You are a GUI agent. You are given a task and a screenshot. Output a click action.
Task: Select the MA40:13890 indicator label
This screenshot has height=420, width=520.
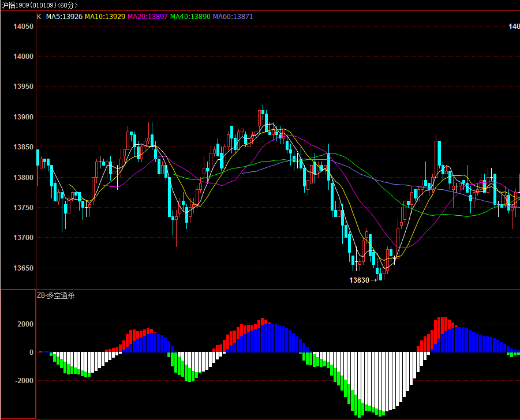[x=190, y=17]
